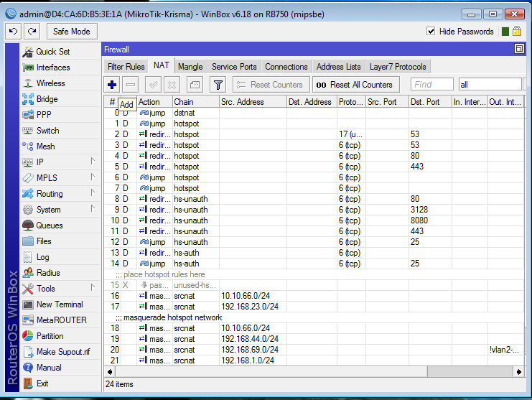This screenshot has width=532, height=400.
Task: Select the NAT tab
Action: point(161,65)
